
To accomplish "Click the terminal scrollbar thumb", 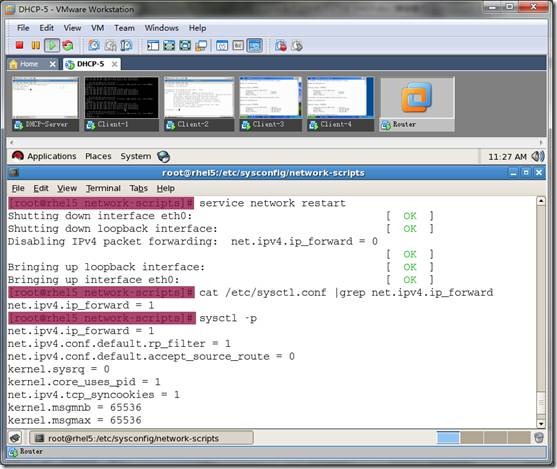I will point(541,403).
